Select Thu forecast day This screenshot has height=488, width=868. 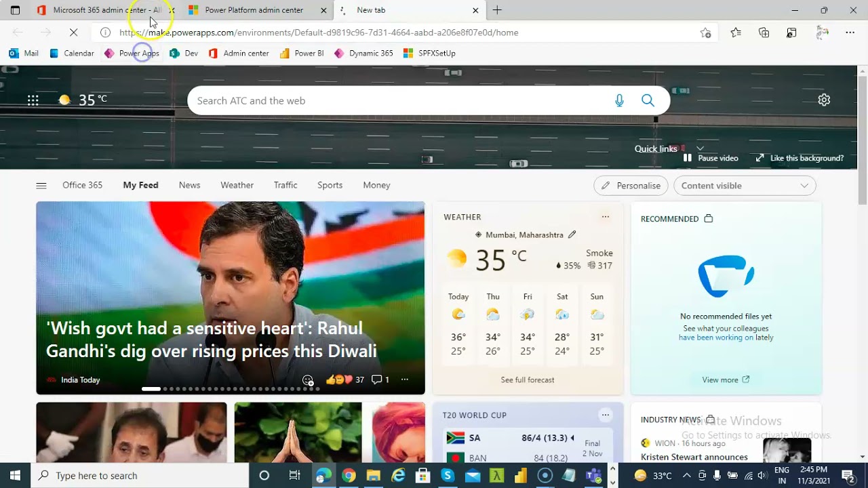(x=493, y=324)
